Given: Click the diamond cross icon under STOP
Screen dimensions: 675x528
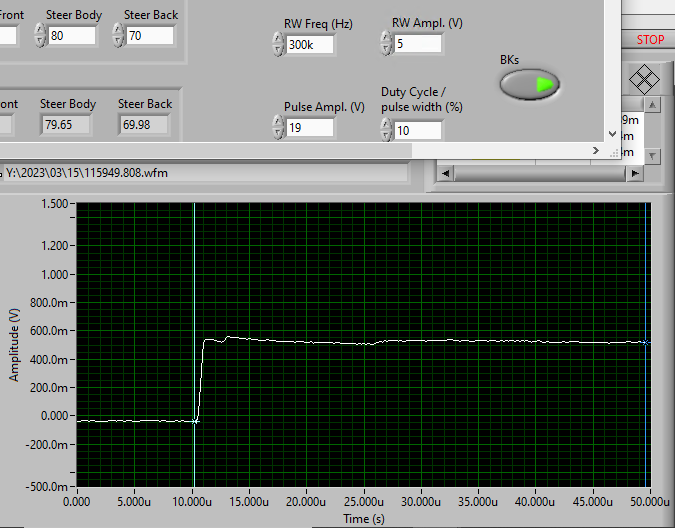Looking at the screenshot, I should pyautogui.click(x=644, y=79).
